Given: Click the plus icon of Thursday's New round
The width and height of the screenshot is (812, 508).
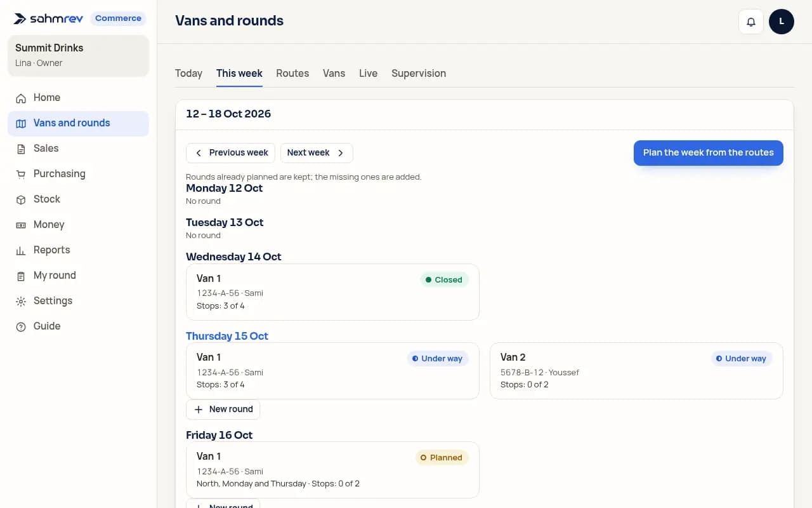Looking at the screenshot, I should pyautogui.click(x=199, y=410).
